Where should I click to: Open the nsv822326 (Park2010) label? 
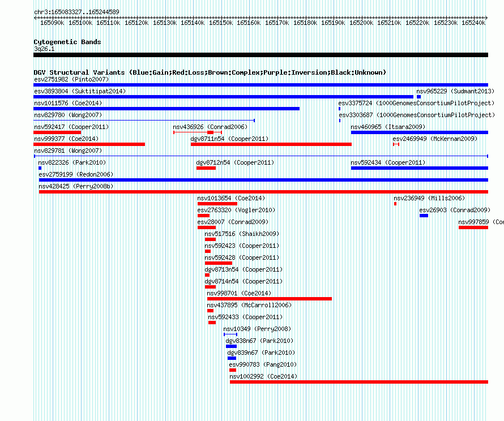point(72,162)
